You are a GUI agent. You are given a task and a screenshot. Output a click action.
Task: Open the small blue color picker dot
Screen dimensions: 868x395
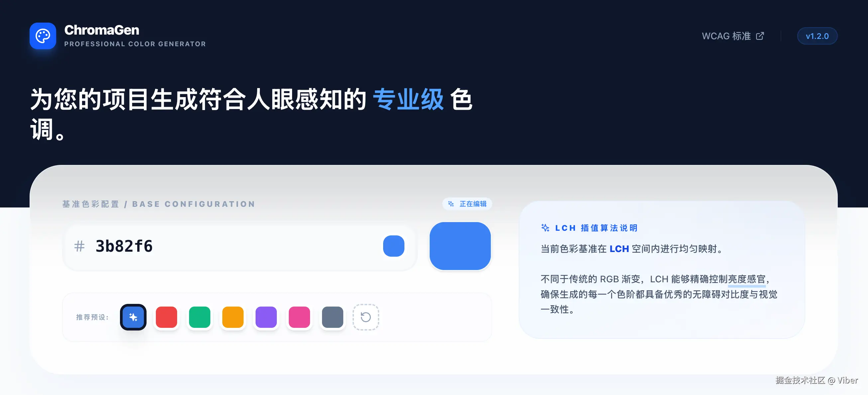coord(393,246)
